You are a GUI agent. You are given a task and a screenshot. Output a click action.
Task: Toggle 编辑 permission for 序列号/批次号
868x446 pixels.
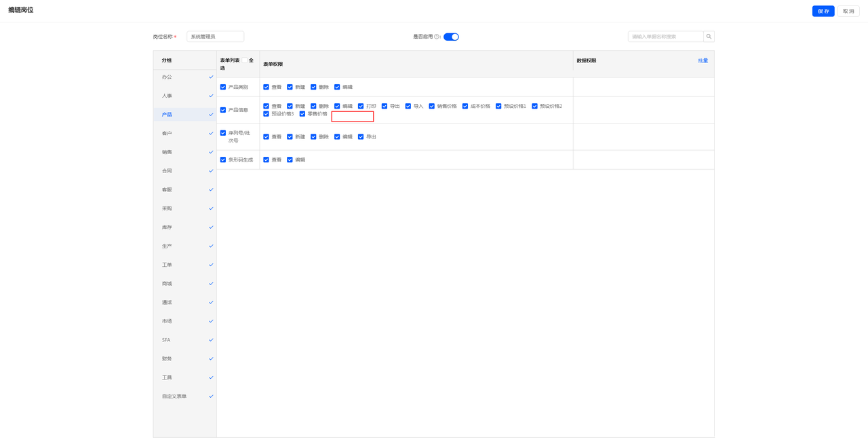pos(337,136)
